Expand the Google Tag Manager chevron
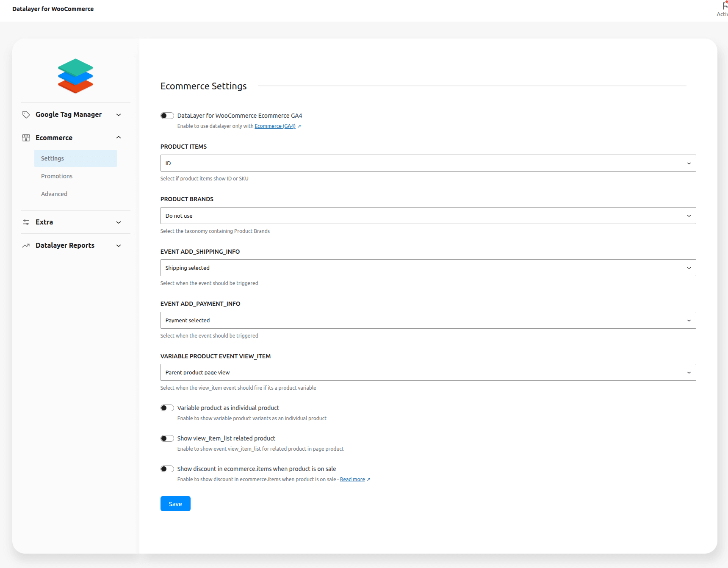 coord(119,115)
